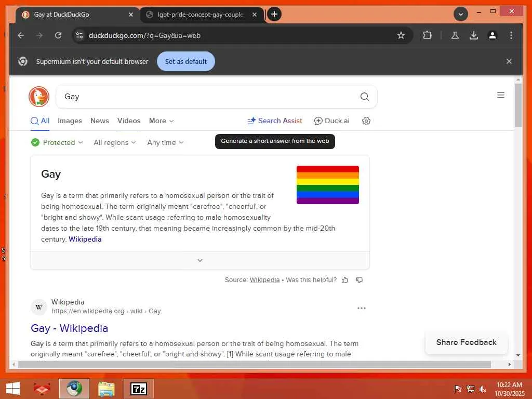Click the scroll down arrow
This screenshot has width=532, height=399.
(x=518, y=355)
